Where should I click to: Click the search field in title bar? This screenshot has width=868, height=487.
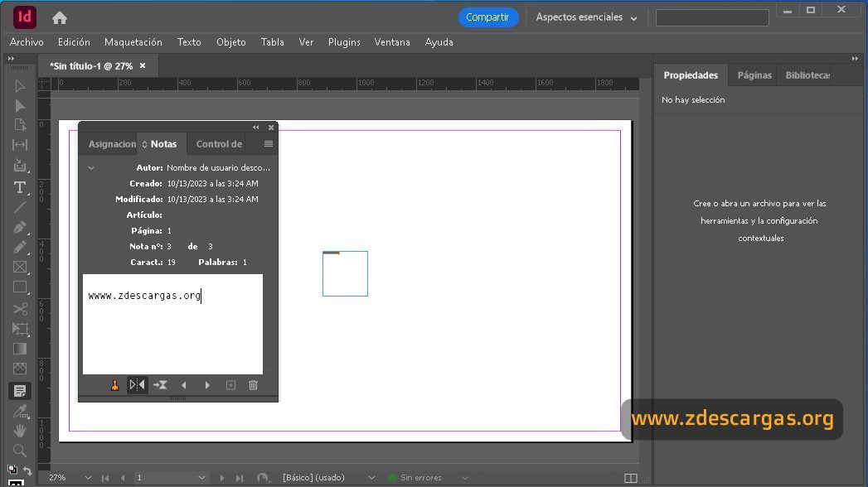(x=712, y=17)
